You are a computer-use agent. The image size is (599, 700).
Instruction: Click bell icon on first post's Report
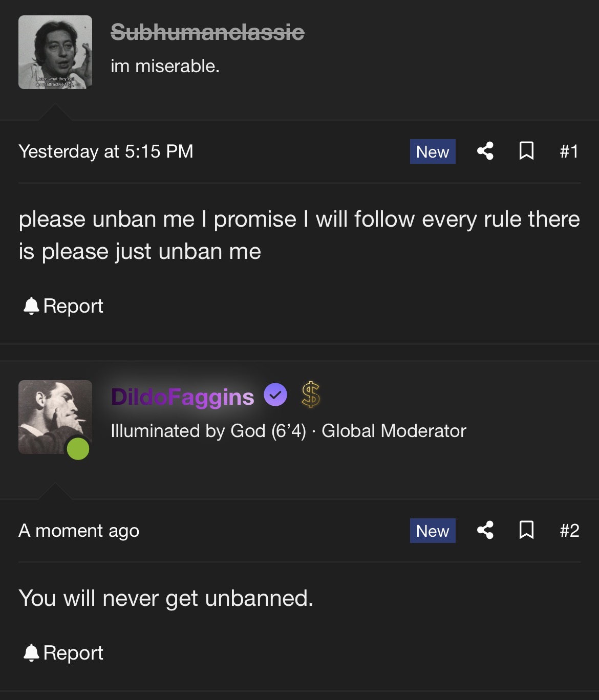click(31, 305)
